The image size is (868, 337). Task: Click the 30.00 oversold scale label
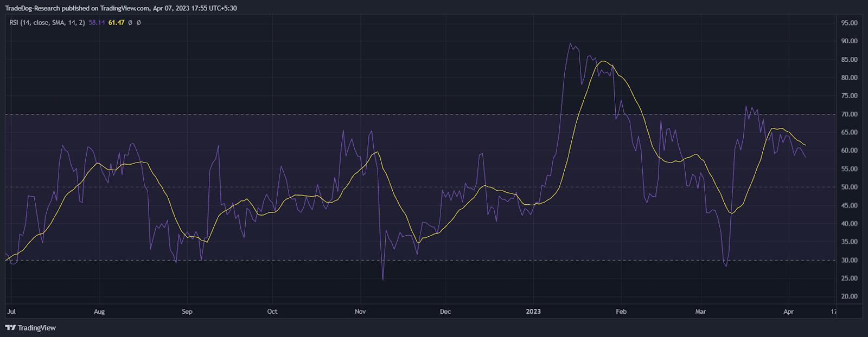pos(849,260)
